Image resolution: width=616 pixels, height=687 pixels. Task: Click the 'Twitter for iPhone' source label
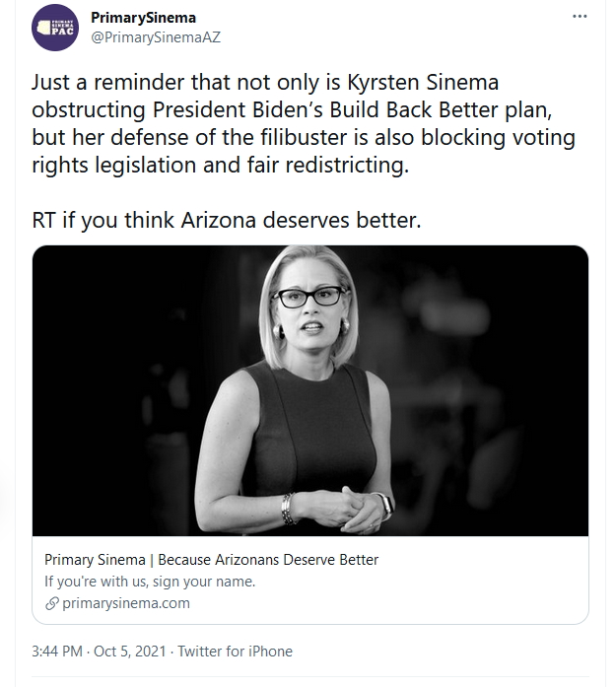[x=235, y=652]
